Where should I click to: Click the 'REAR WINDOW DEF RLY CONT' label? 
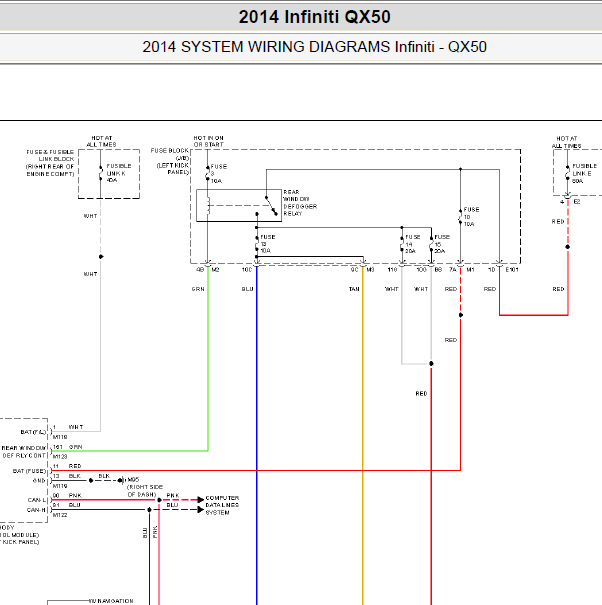coord(24,452)
